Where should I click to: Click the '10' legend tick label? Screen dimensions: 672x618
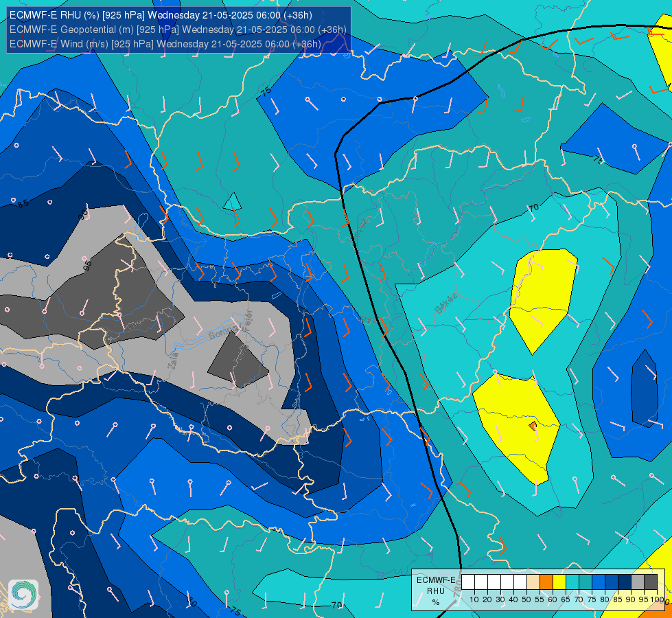click(474, 599)
